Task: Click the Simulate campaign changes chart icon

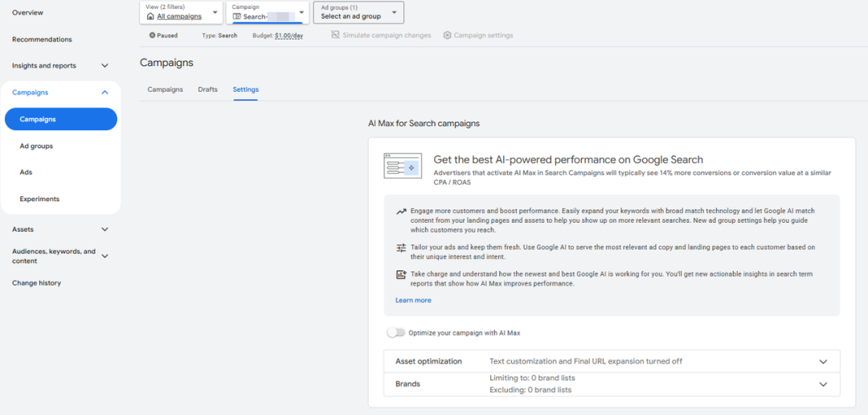Action: [335, 35]
